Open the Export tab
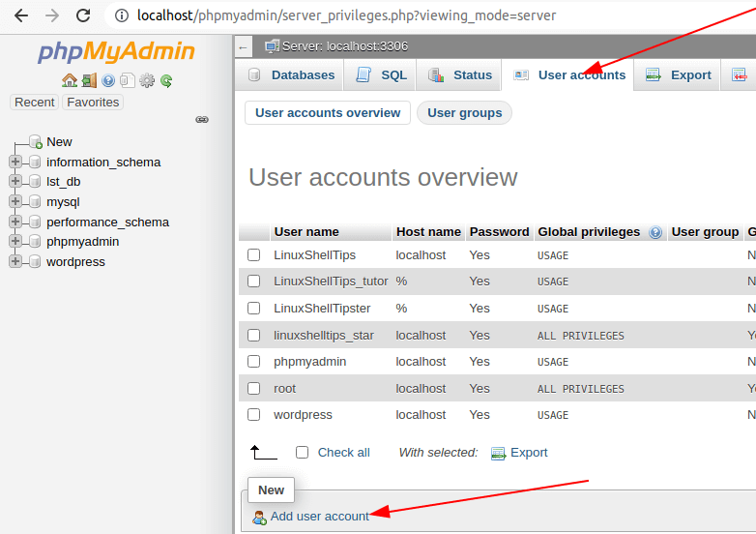756x534 pixels. pos(677,74)
